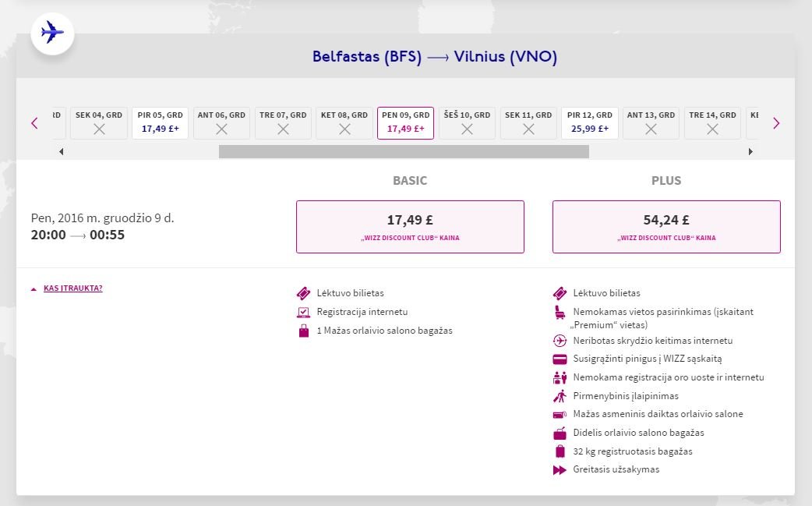
Task: Select date ŠEŠ 10, GRD
Action: 467,123
